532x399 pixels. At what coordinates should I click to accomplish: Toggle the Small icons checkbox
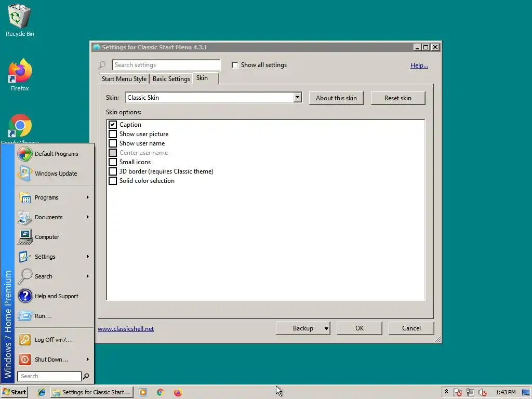[x=113, y=162]
